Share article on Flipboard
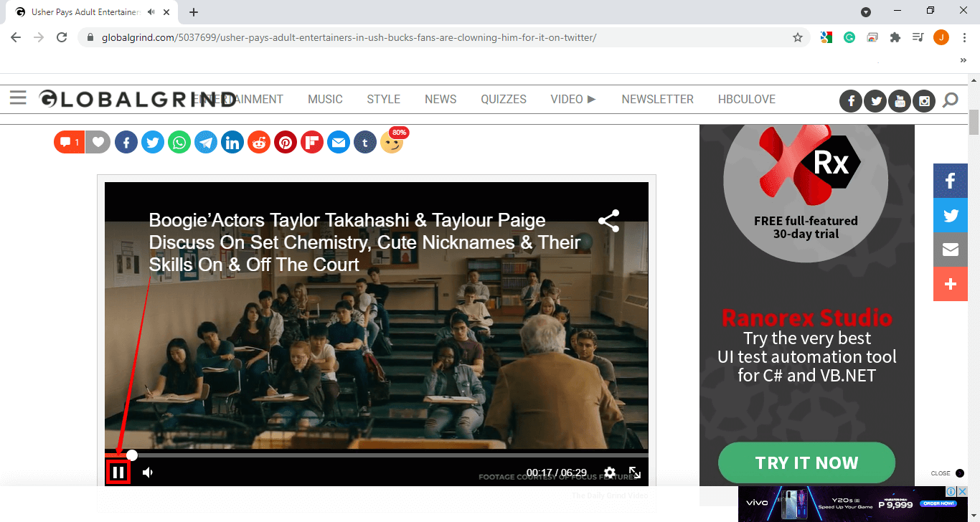Viewport: 980px width, 522px height. [x=312, y=142]
